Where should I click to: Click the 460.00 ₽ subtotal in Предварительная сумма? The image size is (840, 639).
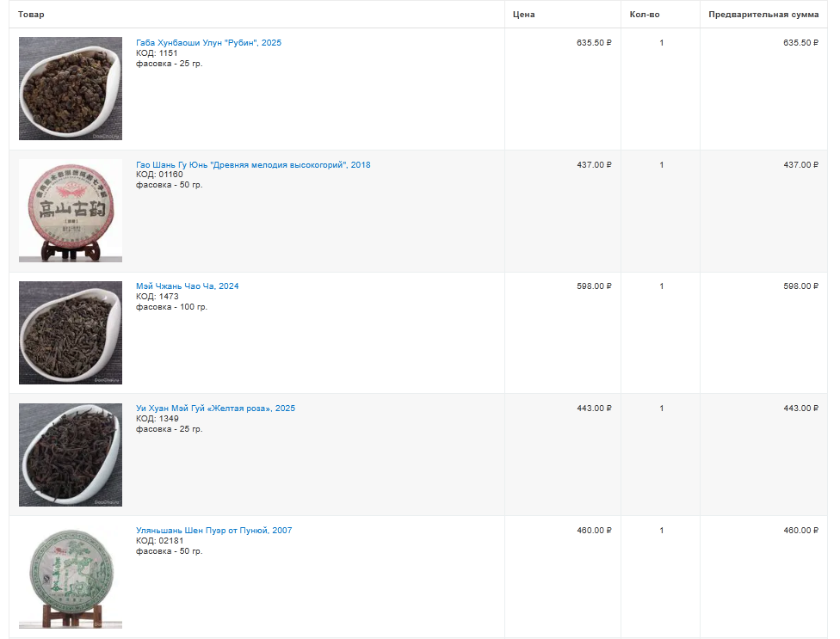pos(800,531)
